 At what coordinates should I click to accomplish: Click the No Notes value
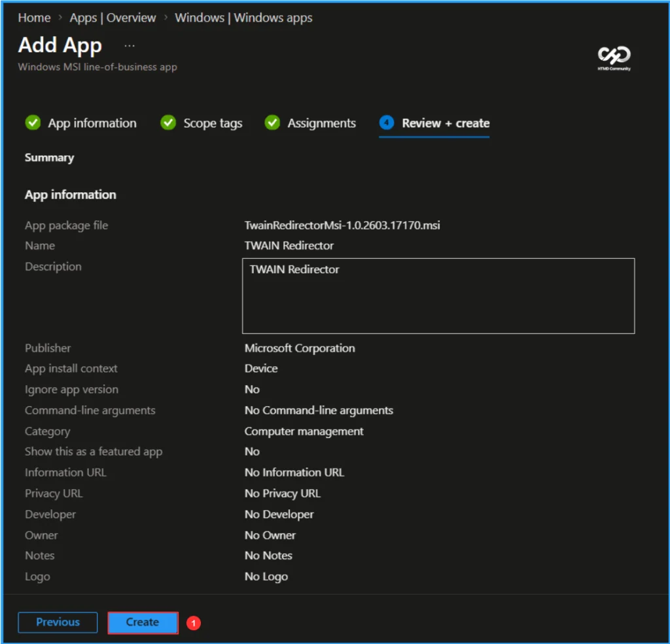click(268, 556)
